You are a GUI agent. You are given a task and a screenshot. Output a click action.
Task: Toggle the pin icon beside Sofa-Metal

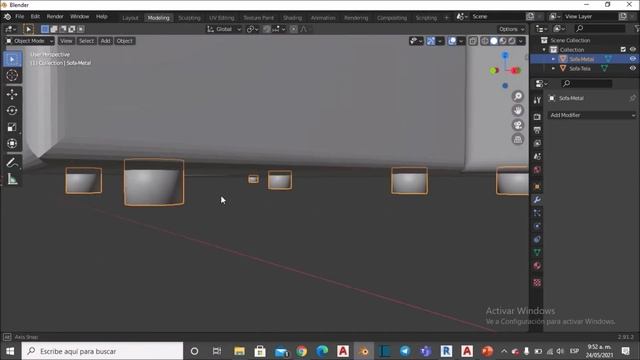[x=633, y=98]
